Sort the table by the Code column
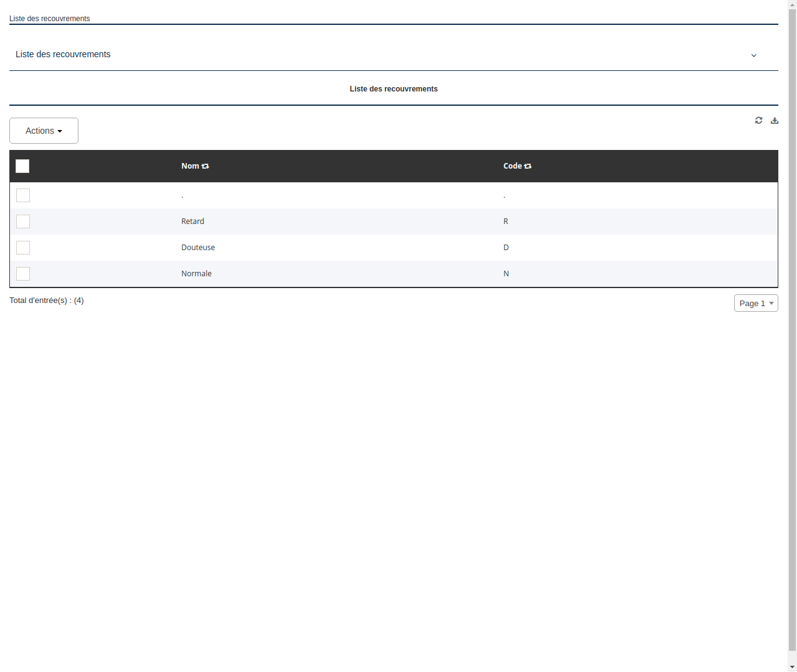797x672 pixels. (x=512, y=166)
